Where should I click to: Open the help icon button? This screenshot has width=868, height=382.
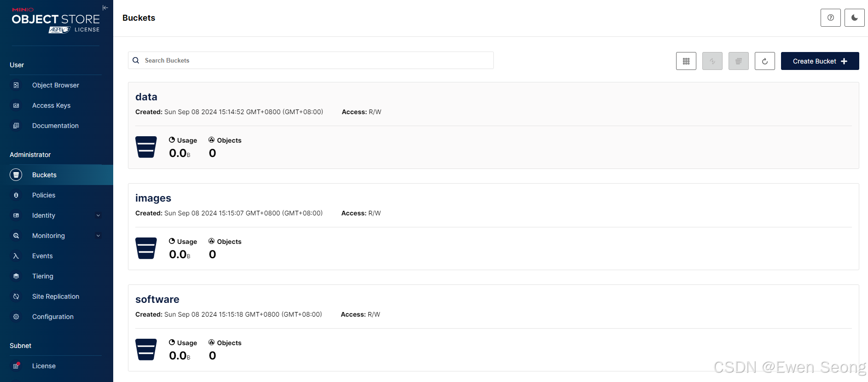pos(831,17)
